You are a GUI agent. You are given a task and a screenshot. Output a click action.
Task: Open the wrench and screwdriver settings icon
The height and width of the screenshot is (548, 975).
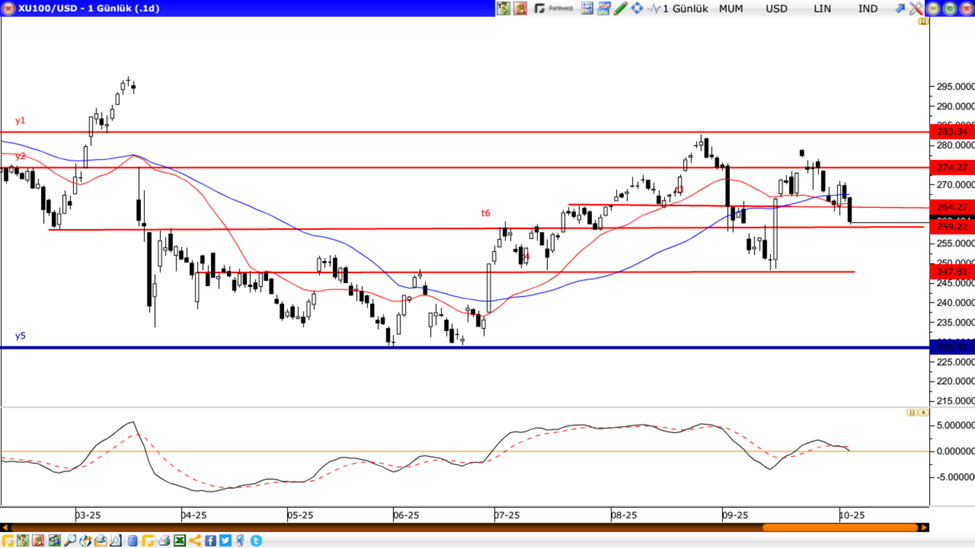coord(915,8)
